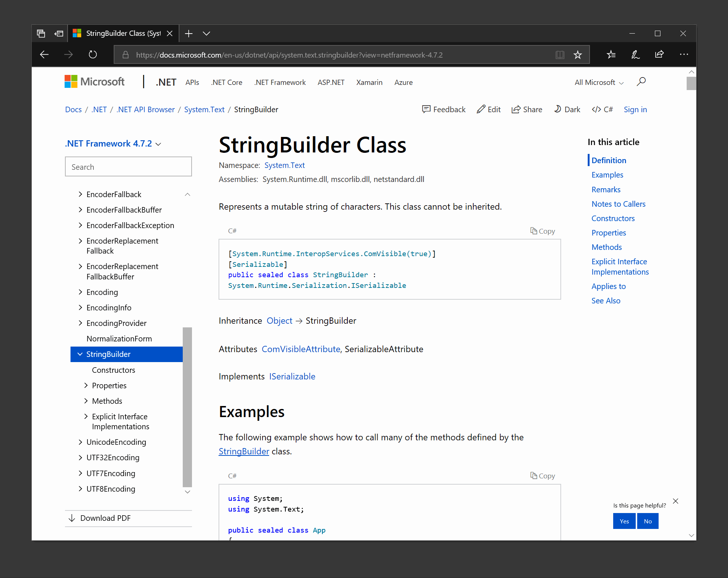The width and height of the screenshot is (728, 578).
Task: Expand the Encoding tree node
Action: 80,292
